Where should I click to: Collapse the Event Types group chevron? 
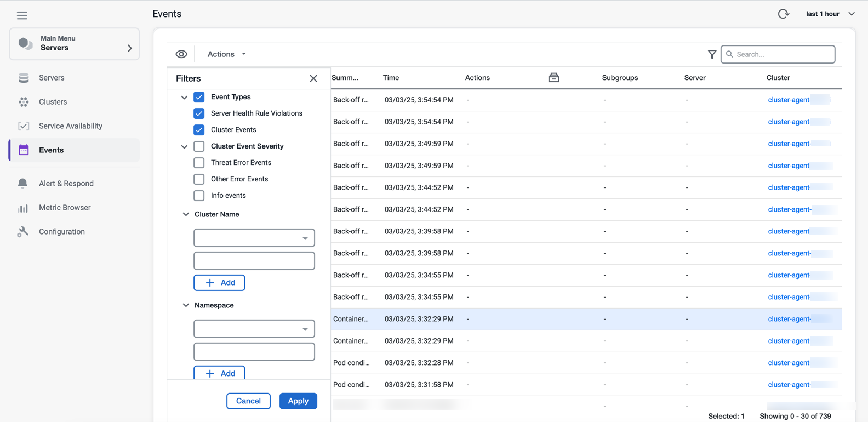click(184, 98)
